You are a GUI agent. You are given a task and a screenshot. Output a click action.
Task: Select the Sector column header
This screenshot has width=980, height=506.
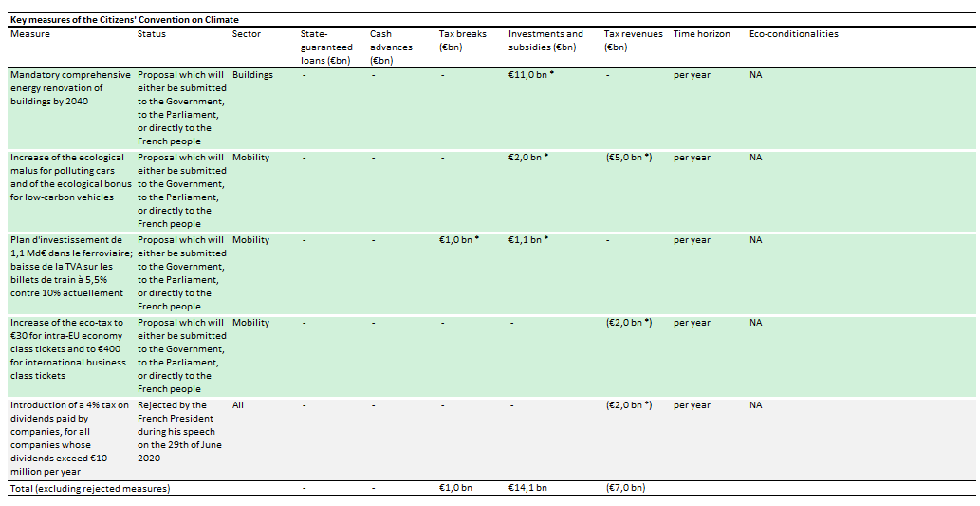(247, 34)
